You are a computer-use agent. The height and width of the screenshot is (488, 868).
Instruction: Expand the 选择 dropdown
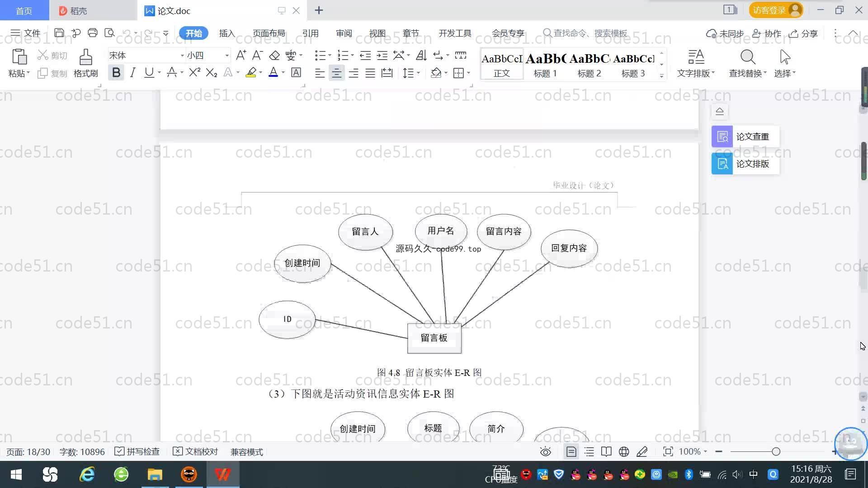pos(785,73)
